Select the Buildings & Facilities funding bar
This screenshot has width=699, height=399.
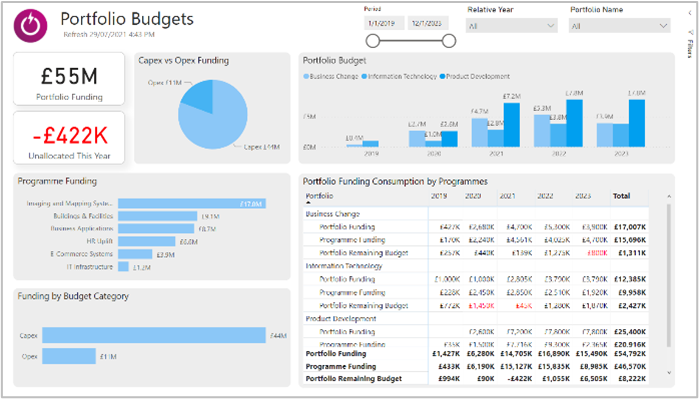(x=157, y=216)
